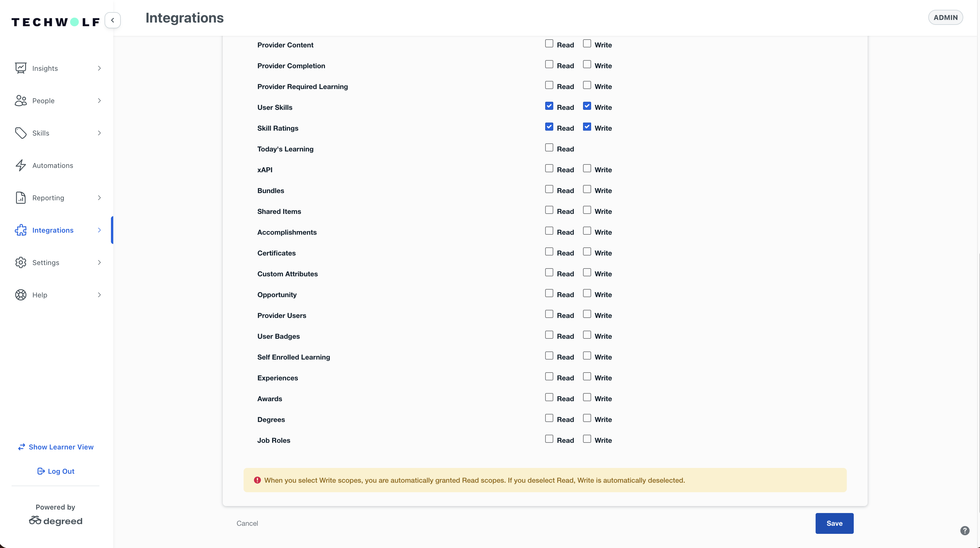Click the People users icon
The width and height of the screenshot is (980, 548).
(21, 101)
